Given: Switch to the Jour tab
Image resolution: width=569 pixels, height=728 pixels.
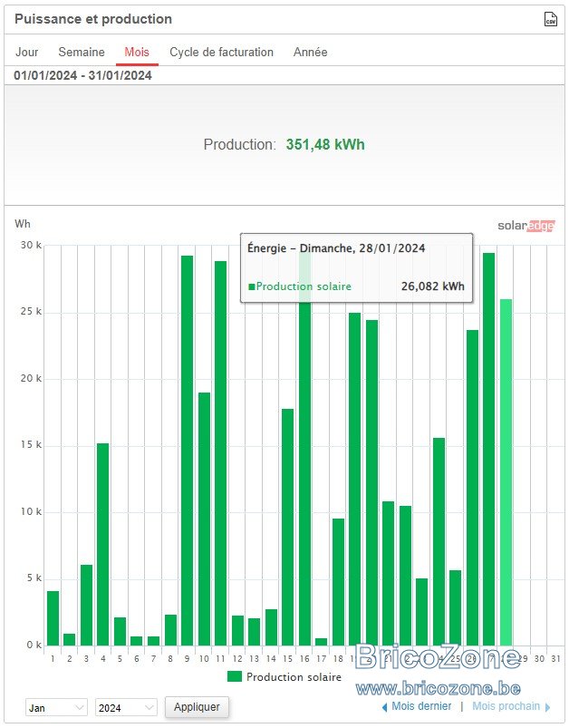Looking at the screenshot, I should (x=27, y=52).
